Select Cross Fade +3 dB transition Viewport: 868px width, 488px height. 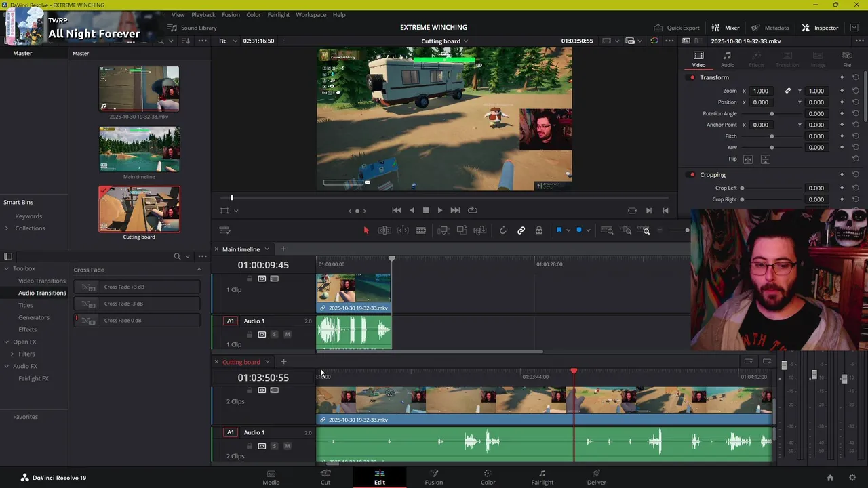pos(137,287)
